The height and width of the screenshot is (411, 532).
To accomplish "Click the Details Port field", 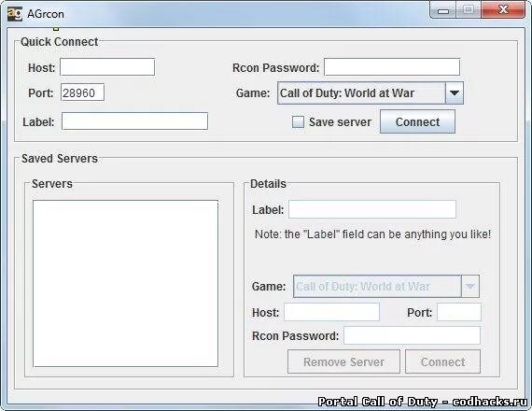I will pyautogui.click(x=458, y=312).
